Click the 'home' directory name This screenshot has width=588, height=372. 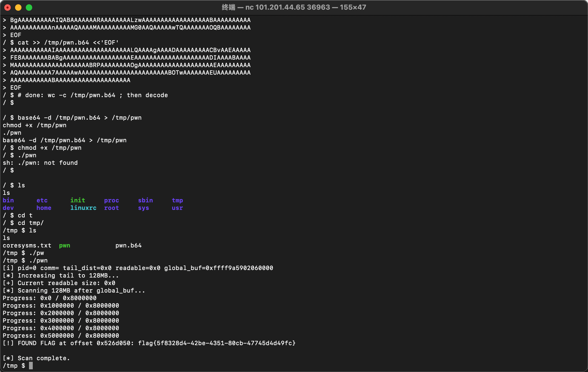44,208
